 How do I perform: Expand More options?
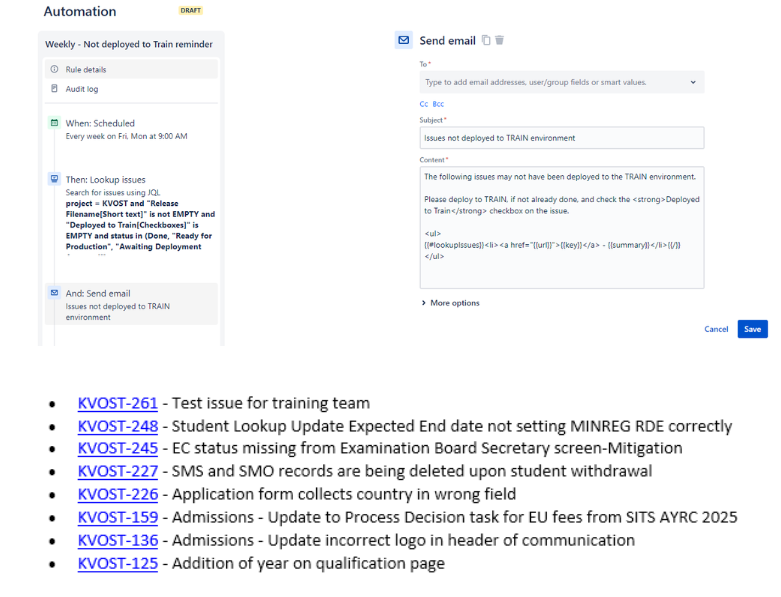450,303
